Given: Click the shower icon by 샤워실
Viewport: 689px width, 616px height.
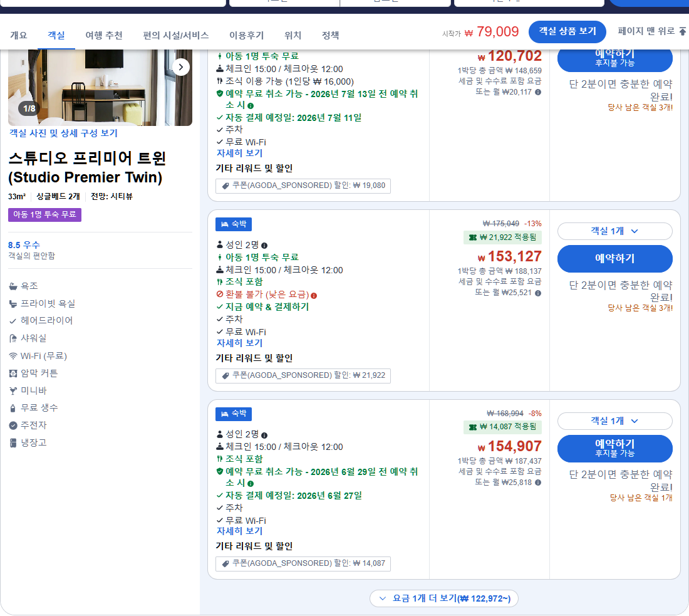Looking at the screenshot, I should (x=13, y=338).
